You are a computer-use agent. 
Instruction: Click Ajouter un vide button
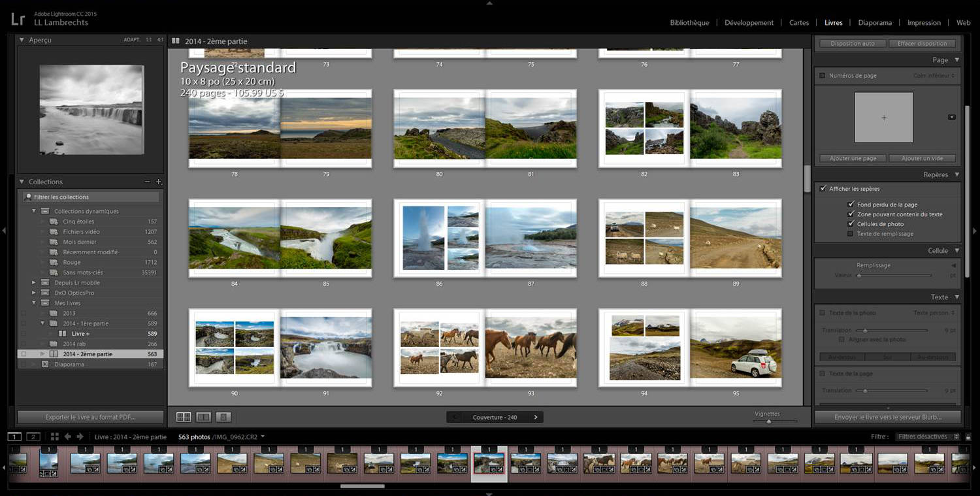(x=923, y=158)
